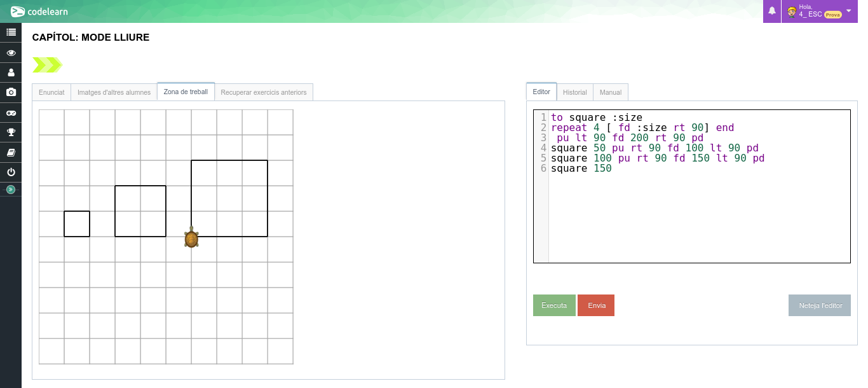
Task: Switch to the Historial tab
Action: coord(575,92)
